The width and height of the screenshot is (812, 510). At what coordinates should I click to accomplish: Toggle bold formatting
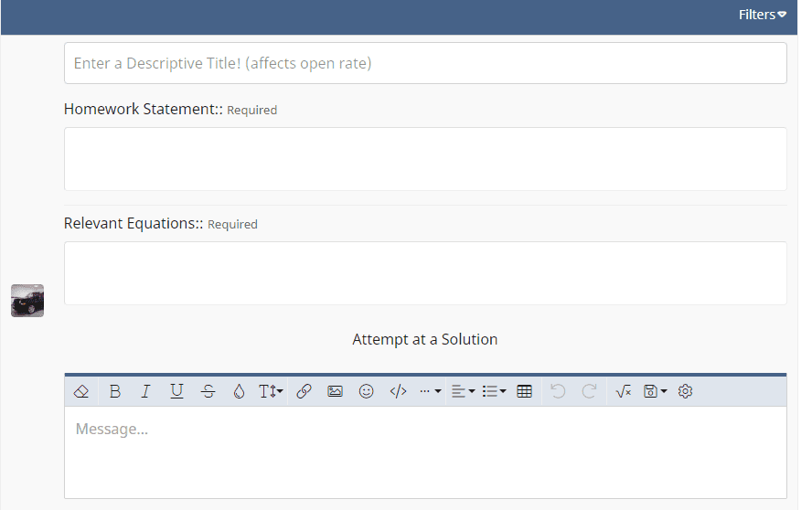click(x=114, y=391)
